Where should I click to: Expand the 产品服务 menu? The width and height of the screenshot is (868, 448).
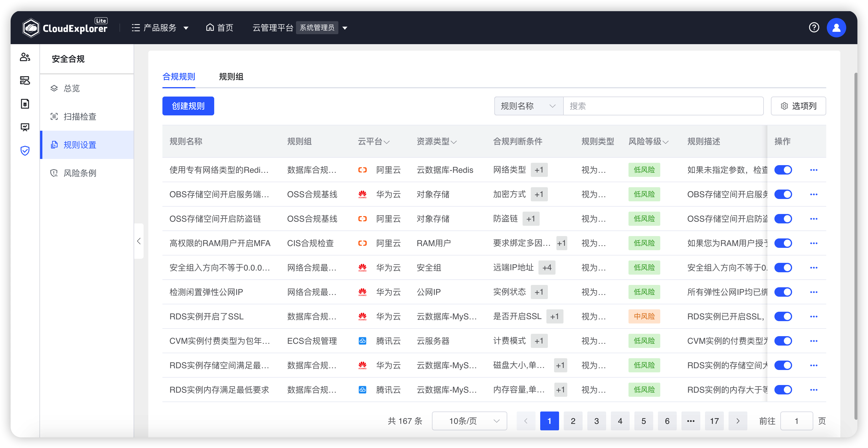(160, 28)
